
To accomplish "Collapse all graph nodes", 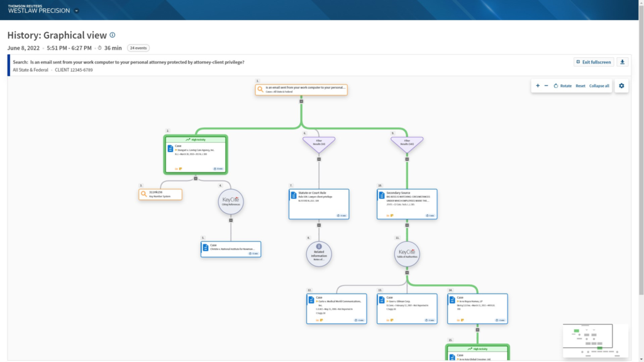I will 599,85.
